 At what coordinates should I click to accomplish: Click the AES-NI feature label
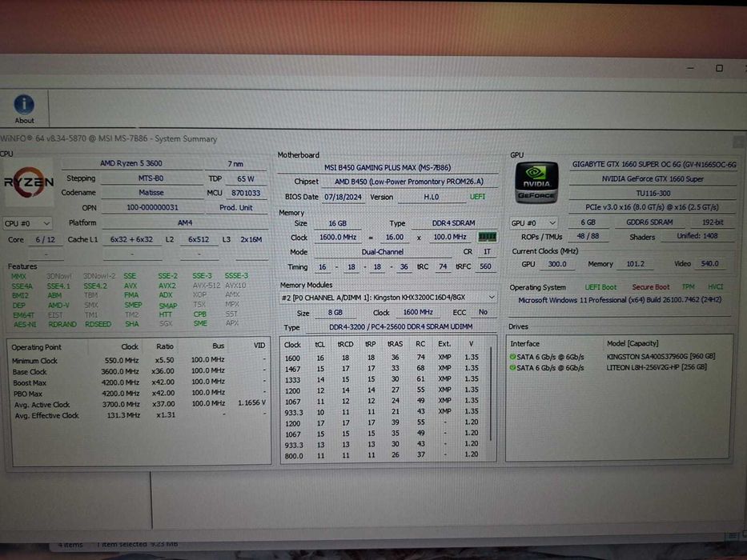25,324
